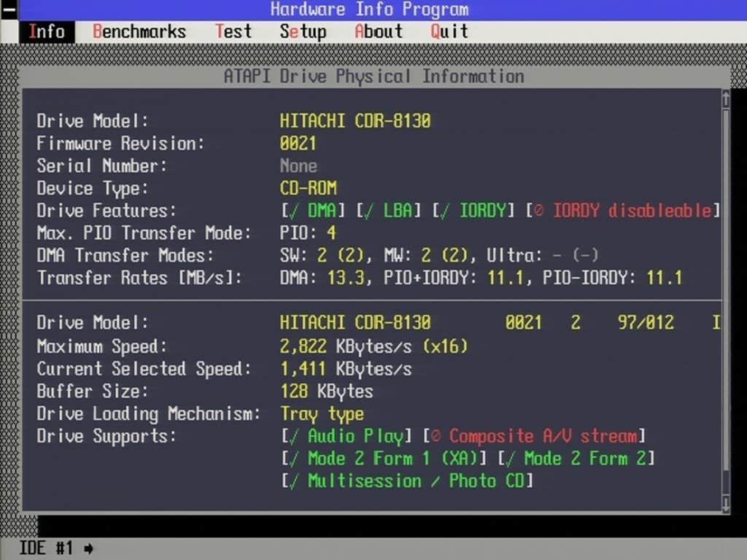Click the Tray type loading mechanism value
This screenshot has width=747, height=560.
coord(322,414)
